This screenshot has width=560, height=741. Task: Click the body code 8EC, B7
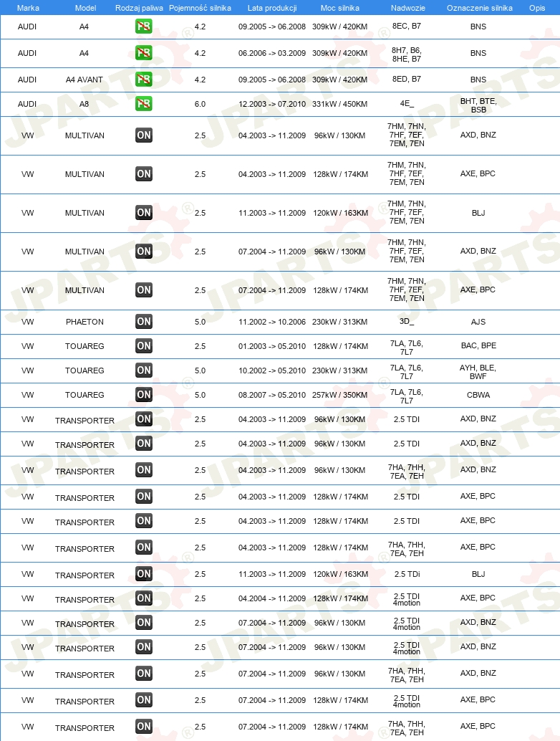tap(407, 26)
